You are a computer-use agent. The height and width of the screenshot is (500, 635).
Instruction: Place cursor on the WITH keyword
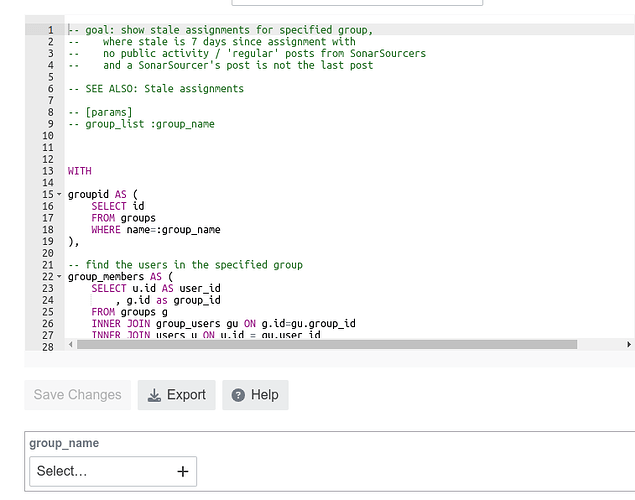tap(80, 171)
